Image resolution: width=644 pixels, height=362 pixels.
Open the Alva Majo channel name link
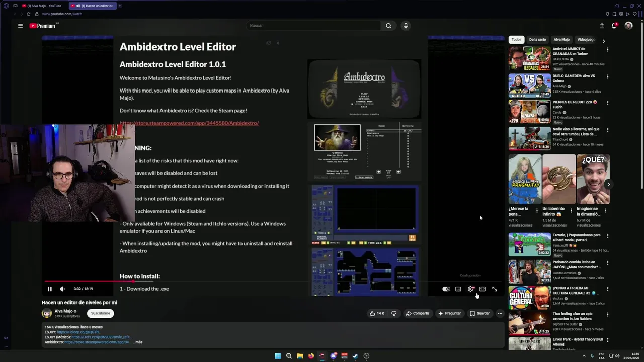tap(63, 311)
